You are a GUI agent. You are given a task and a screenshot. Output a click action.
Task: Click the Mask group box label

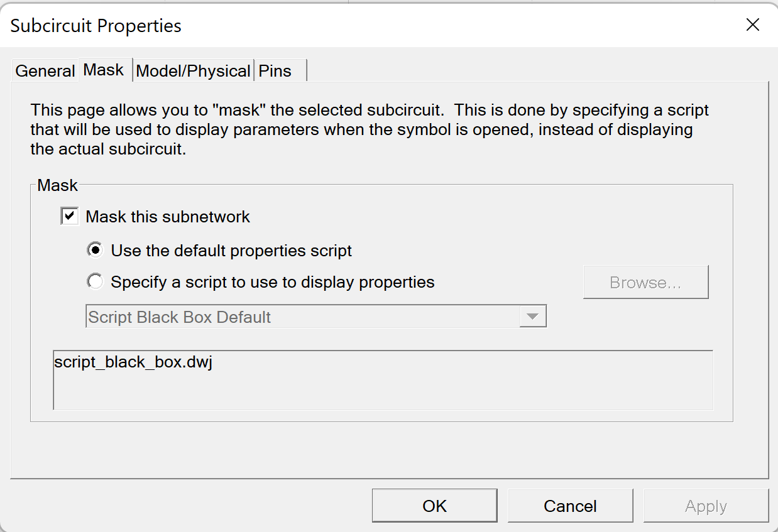(58, 185)
